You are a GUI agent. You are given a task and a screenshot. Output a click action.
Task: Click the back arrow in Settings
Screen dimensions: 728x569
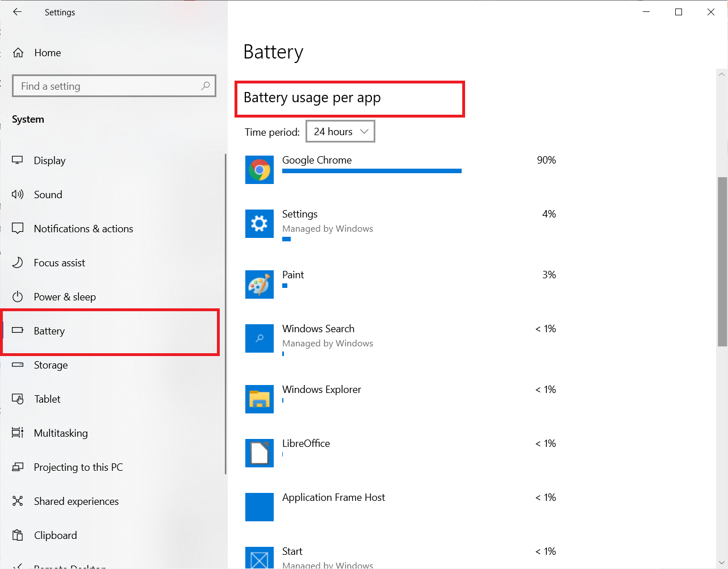click(x=18, y=12)
